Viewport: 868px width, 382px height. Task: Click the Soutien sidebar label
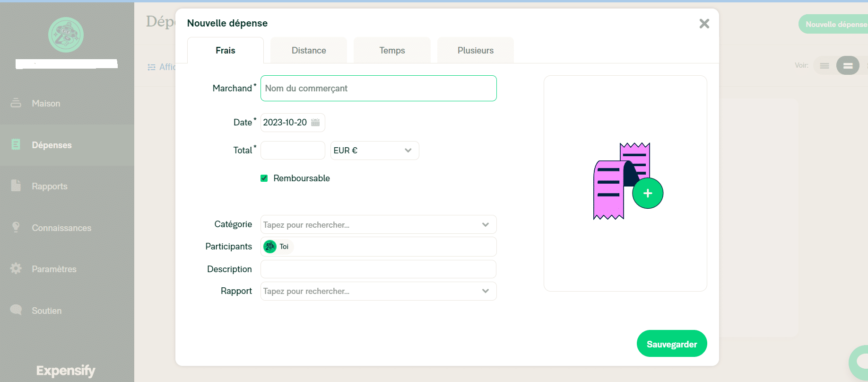(x=46, y=311)
